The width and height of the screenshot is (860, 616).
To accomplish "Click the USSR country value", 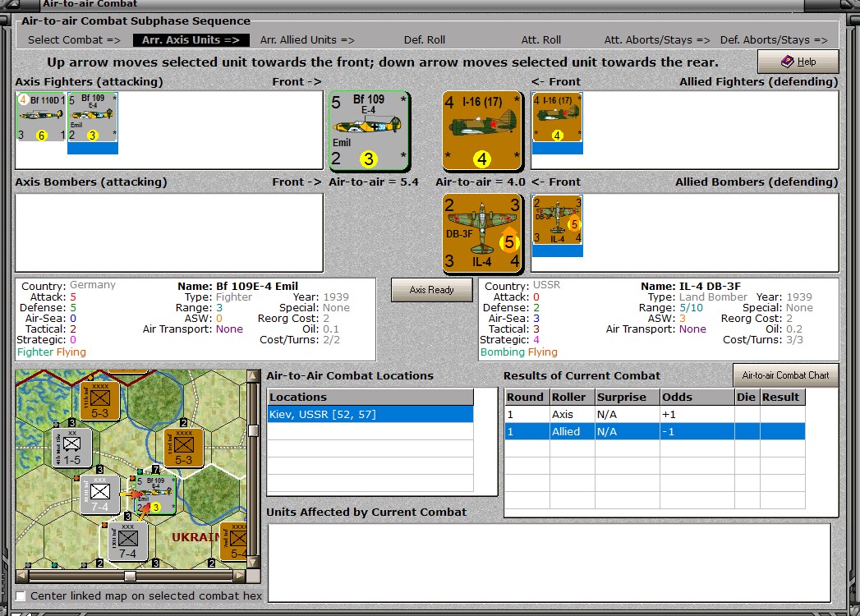I will [547, 285].
